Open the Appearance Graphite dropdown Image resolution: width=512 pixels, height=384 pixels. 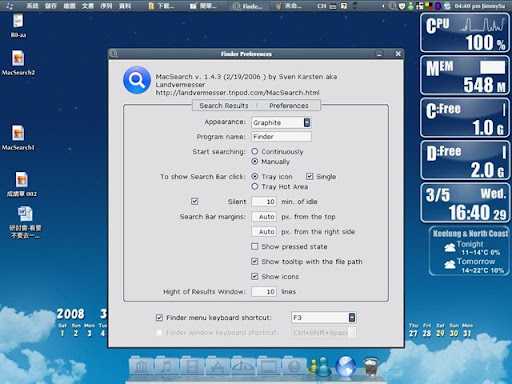(281, 122)
